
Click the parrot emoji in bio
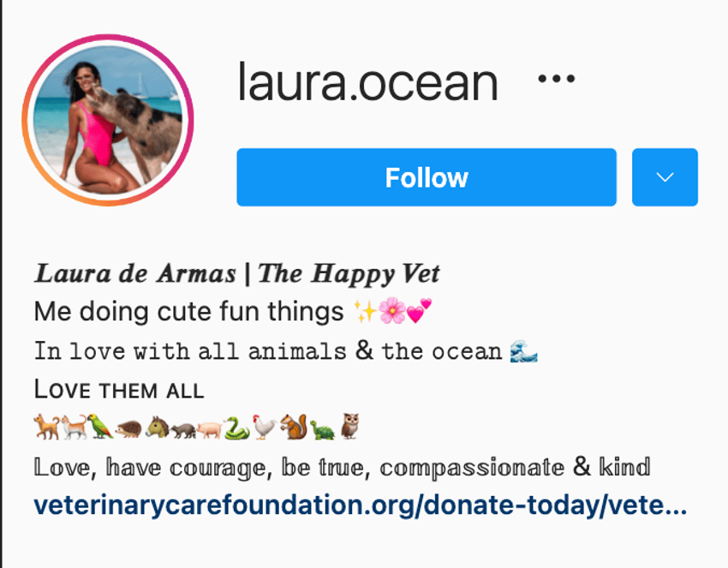(100, 427)
